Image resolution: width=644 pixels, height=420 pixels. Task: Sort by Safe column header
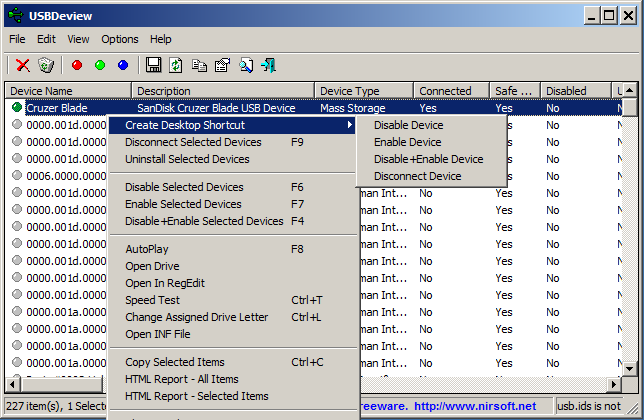coord(515,91)
